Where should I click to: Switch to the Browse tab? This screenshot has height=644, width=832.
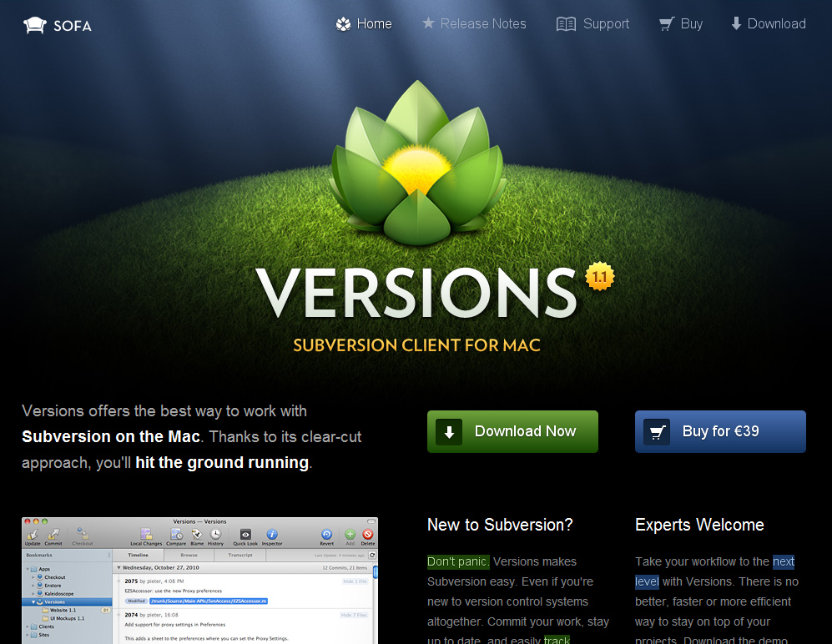point(189,555)
